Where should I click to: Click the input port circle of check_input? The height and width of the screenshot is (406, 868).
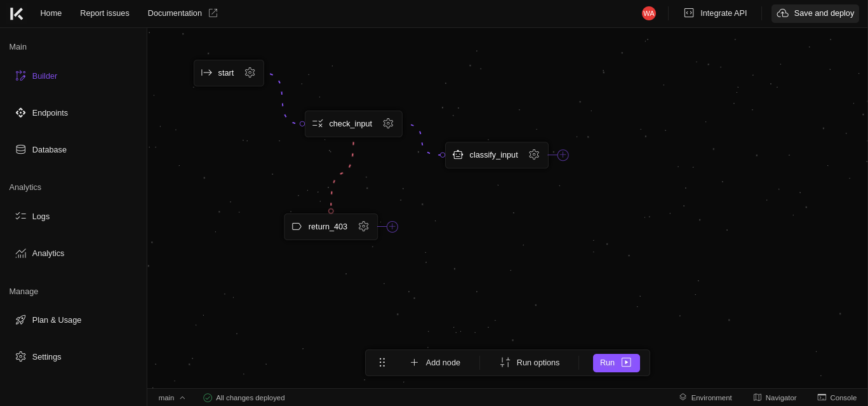point(302,124)
